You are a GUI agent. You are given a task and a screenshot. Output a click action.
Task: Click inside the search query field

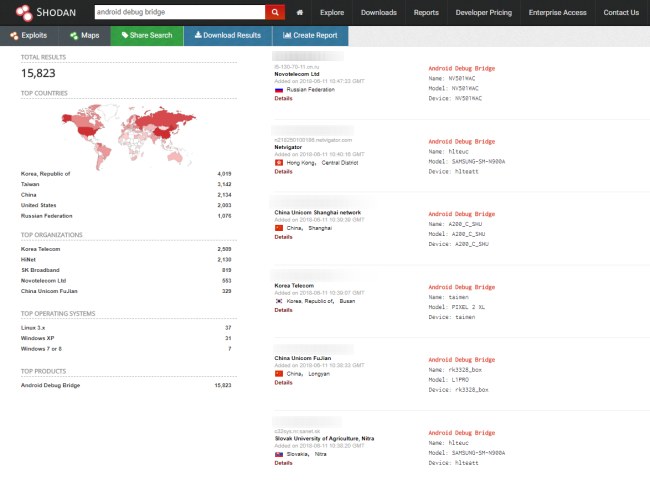pos(179,12)
